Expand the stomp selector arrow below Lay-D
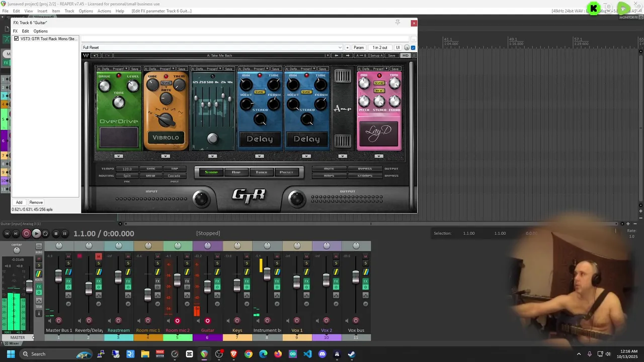 click(x=379, y=156)
